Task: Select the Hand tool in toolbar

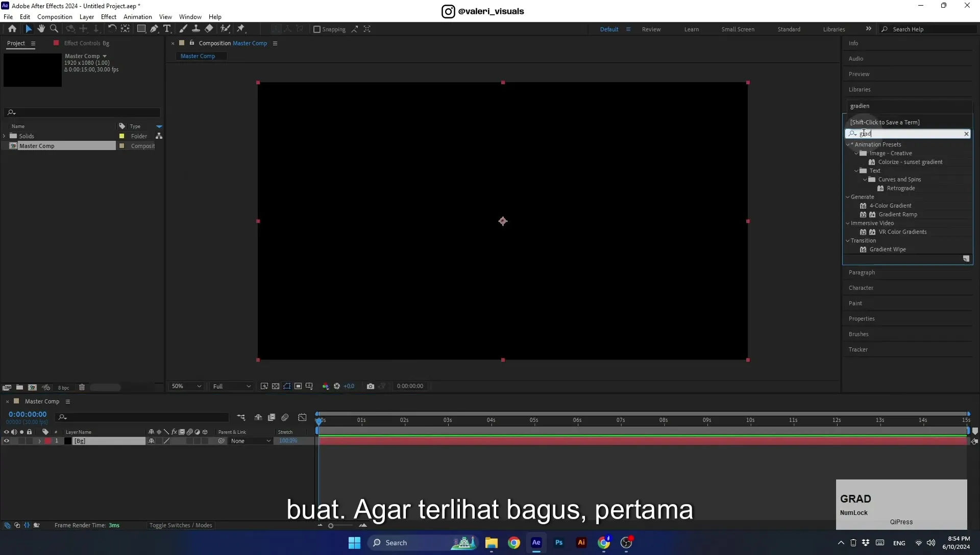Action: click(x=41, y=29)
